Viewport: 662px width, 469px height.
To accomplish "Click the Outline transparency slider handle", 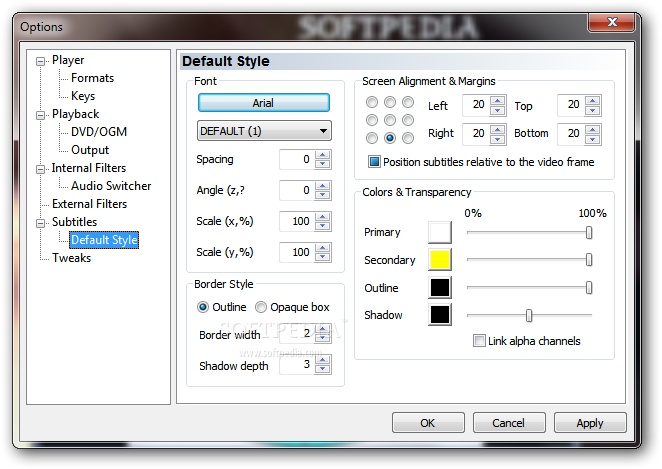I will (589, 287).
